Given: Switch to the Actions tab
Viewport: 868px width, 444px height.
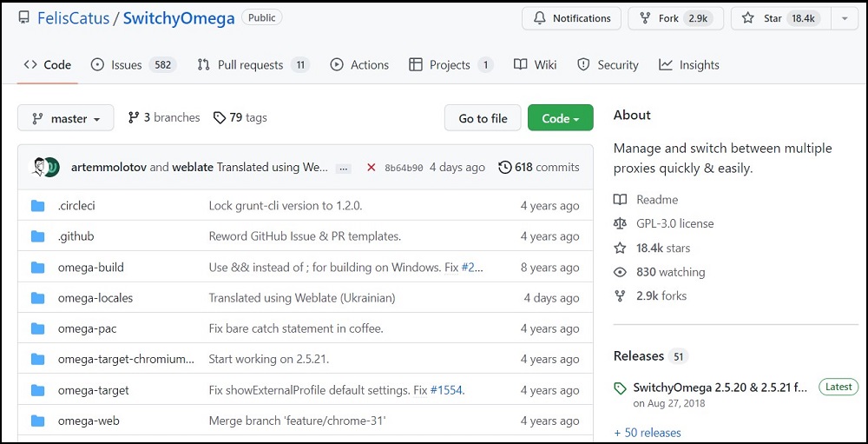Looking at the screenshot, I should point(359,65).
